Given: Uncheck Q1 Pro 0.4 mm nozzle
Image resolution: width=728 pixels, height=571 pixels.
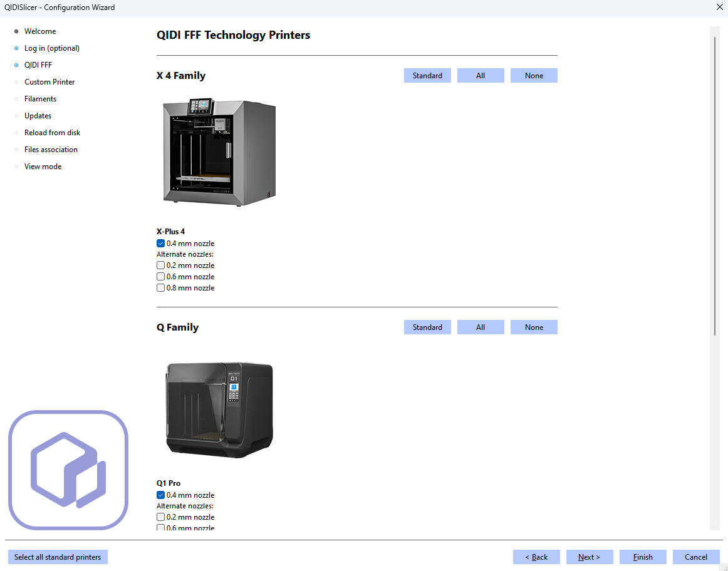Looking at the screenshot, I should coord(161,495).
